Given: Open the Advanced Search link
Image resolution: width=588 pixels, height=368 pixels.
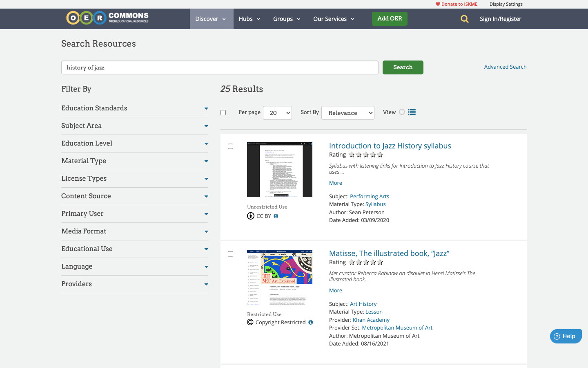Looking at the screenshot, I should click(x=505, y=67).
